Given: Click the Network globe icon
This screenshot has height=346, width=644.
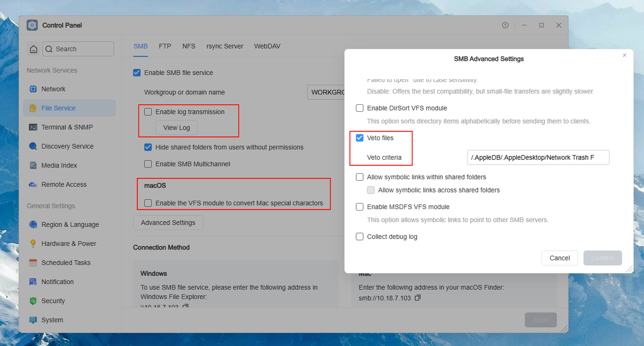Looking at the screenshot, I should [x=33, y=89].
